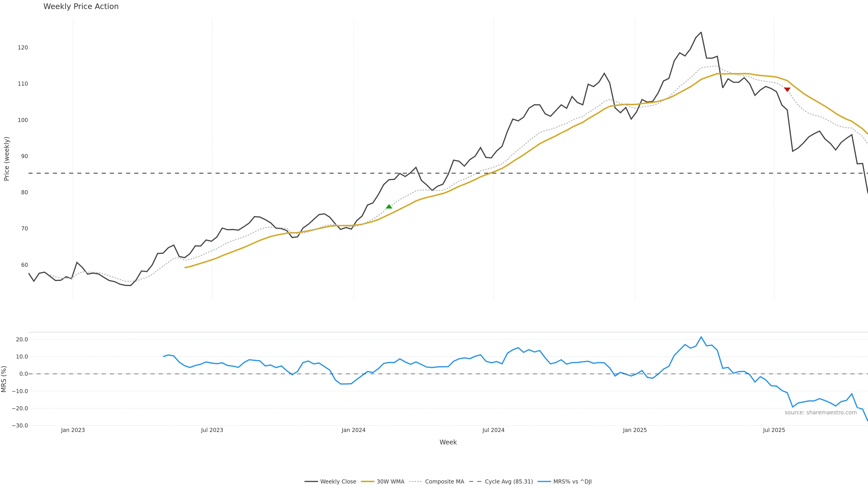Click the green upward triangle signal marker
Screen dimensions: 868x488
pos(389,206)
